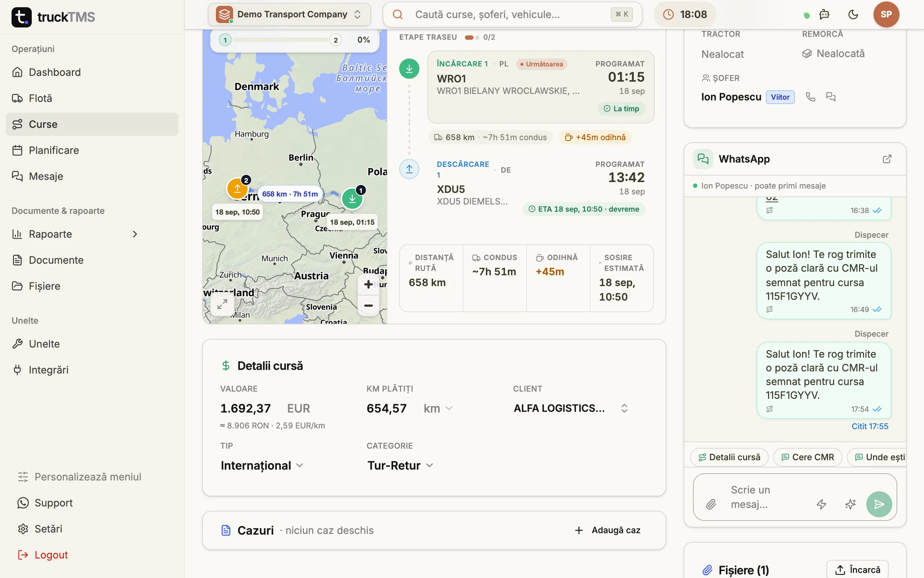
Task: Click the La timp status badge
Action: coord(621,109)
